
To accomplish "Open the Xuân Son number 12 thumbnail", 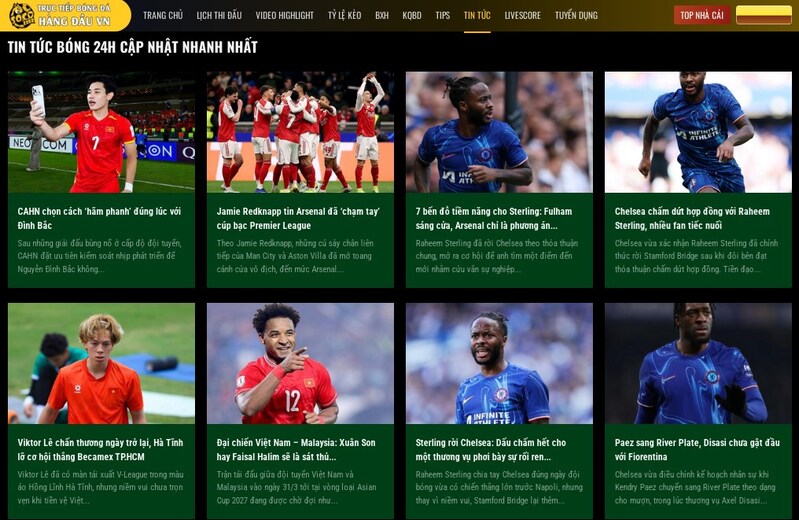I will [300, 363].
